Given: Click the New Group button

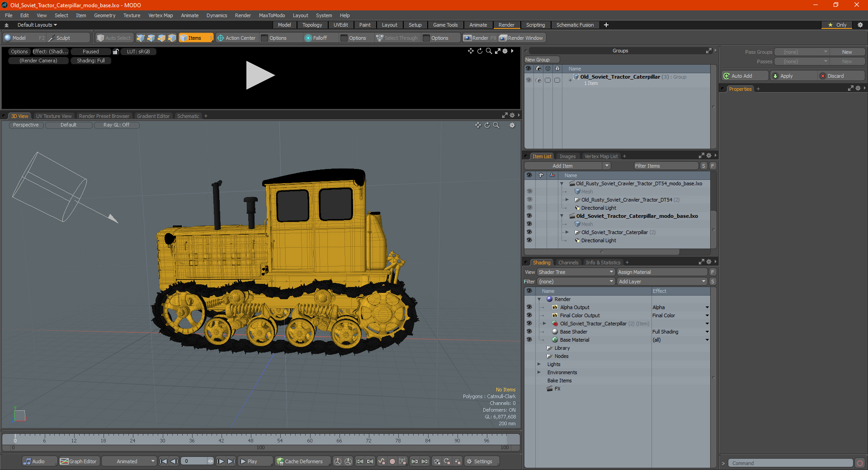Looking at the screenshot, I should point(542,60).
